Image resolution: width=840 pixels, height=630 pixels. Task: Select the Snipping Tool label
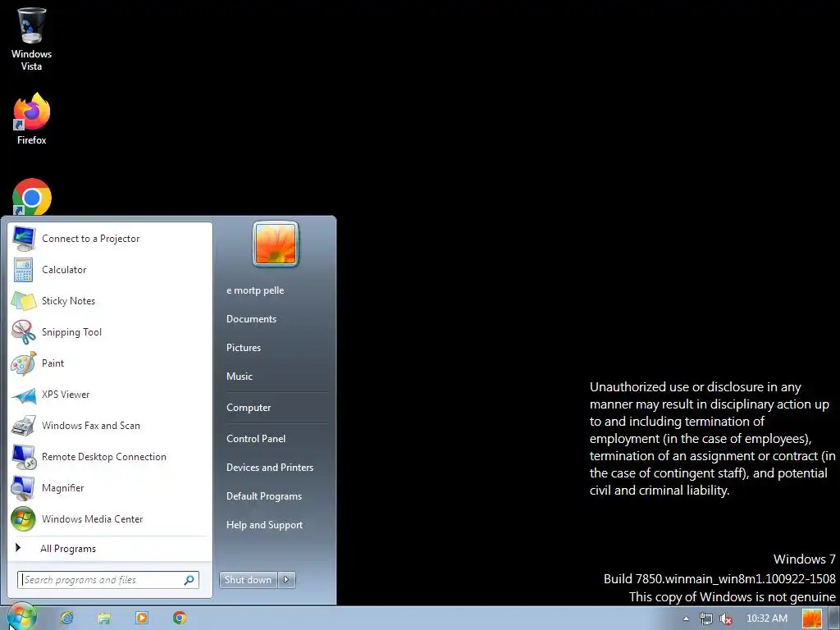click(x=71, y=332)
